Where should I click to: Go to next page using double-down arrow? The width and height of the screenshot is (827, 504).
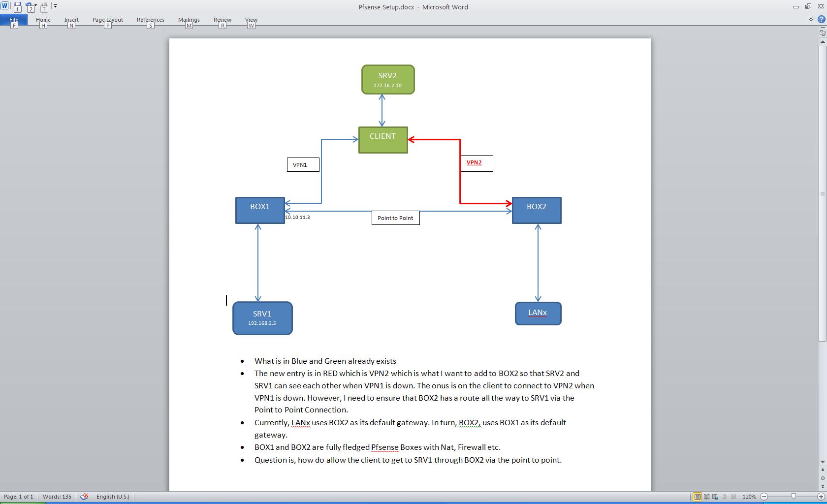(823, 486)
